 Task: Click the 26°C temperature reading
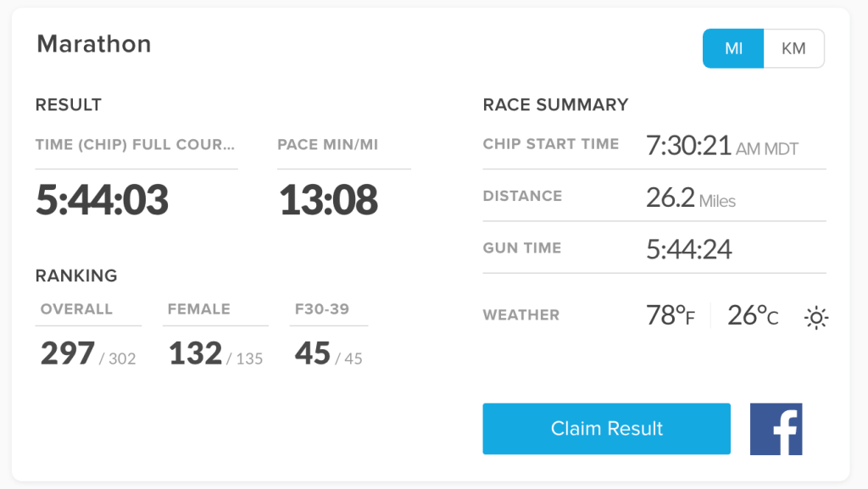point(752,316)
